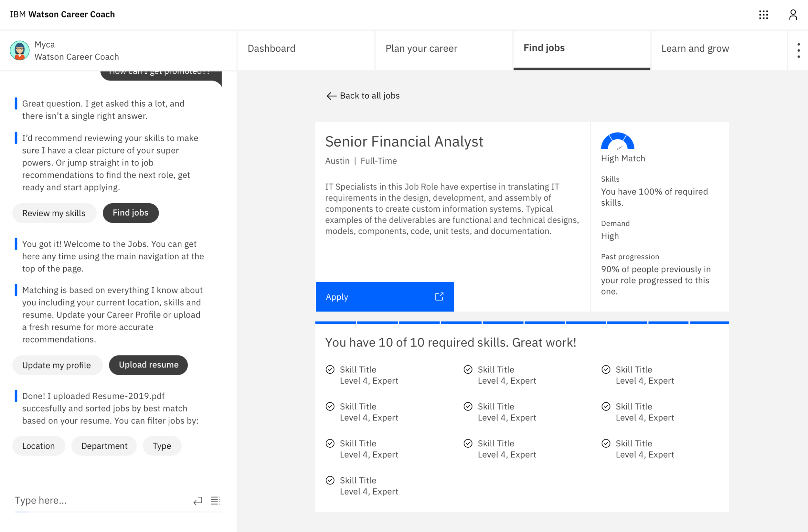Filter jobs by Location
Screen dimensions: 808x532
coord(38,446)
